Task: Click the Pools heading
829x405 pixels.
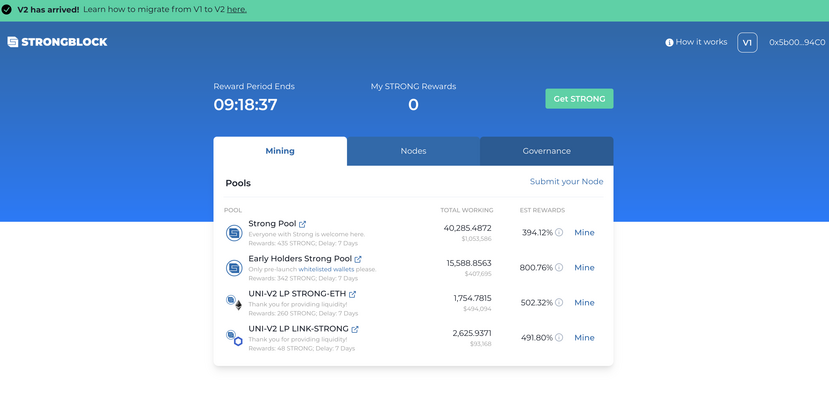Action: point(238,183)
